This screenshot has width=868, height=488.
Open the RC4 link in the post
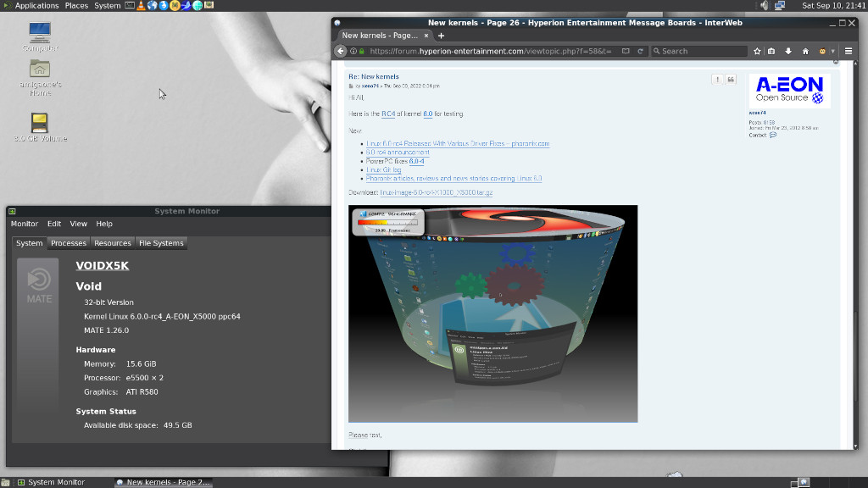(x=388, y=114)
